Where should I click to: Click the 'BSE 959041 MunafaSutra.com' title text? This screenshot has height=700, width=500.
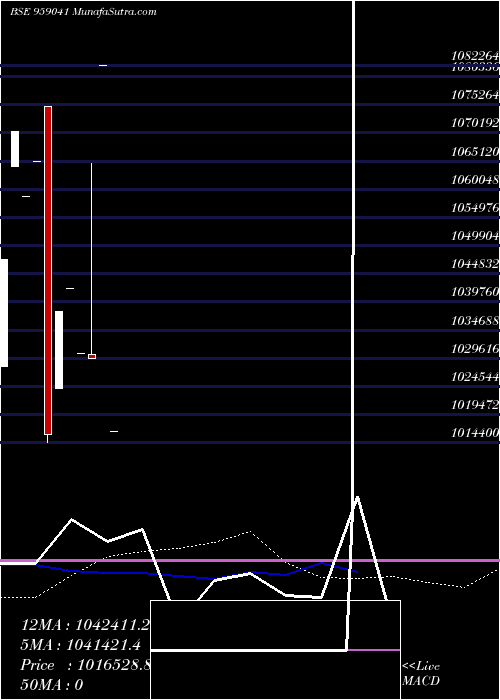click(x=83, y=12)
